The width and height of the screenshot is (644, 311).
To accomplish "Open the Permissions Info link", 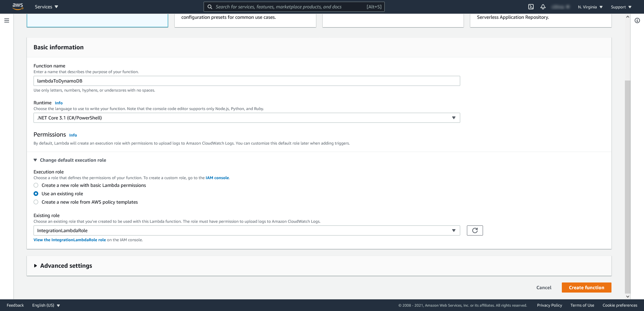I will tap(73, 135).
